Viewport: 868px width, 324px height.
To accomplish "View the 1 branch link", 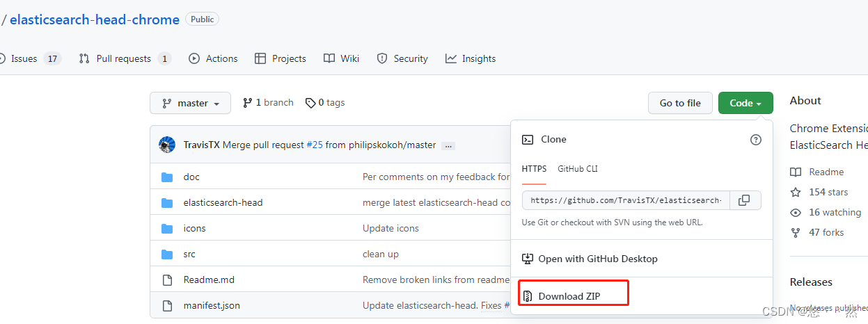I will (x=268, y=102).
